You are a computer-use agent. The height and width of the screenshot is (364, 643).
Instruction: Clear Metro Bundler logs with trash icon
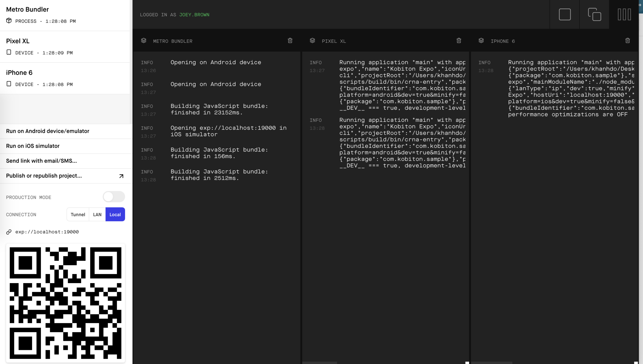pos(290,41)
